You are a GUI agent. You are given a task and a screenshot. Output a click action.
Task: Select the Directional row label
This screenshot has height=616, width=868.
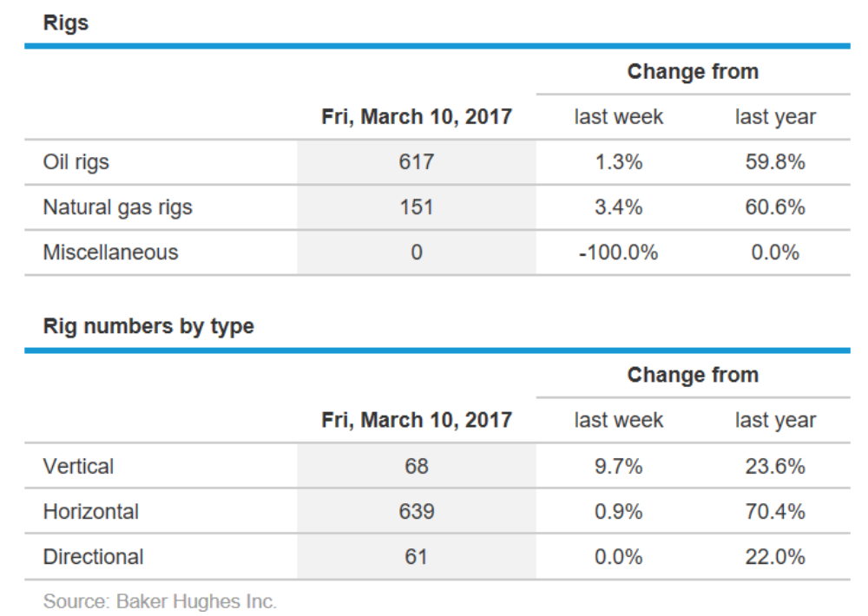pyautogui.click(x=93, y=557)
